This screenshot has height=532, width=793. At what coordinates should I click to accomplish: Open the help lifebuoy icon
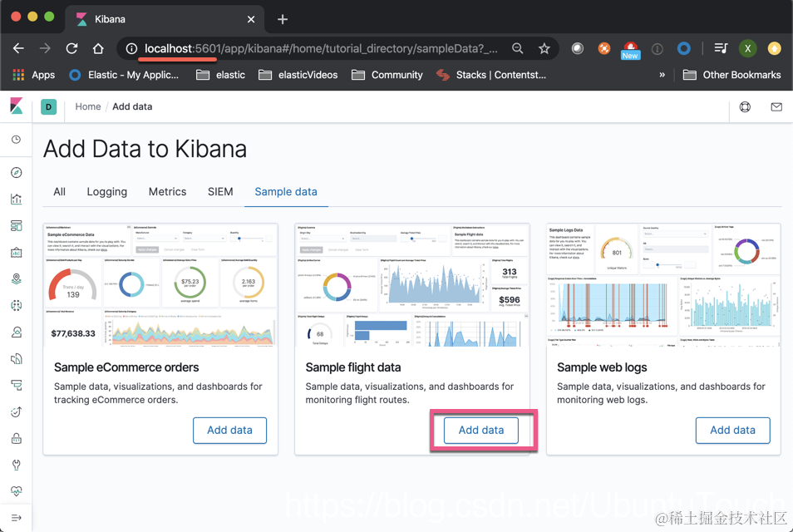pyautogui.click(x=745, y=106)
